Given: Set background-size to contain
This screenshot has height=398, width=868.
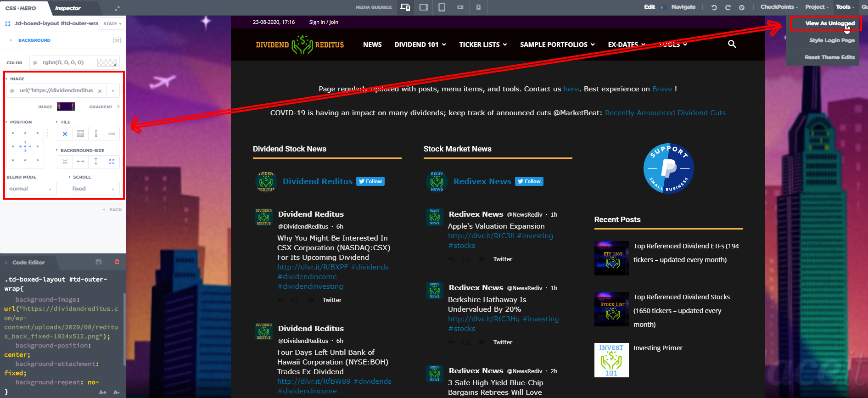Looking at the screenshot, I should click(65, 162).
